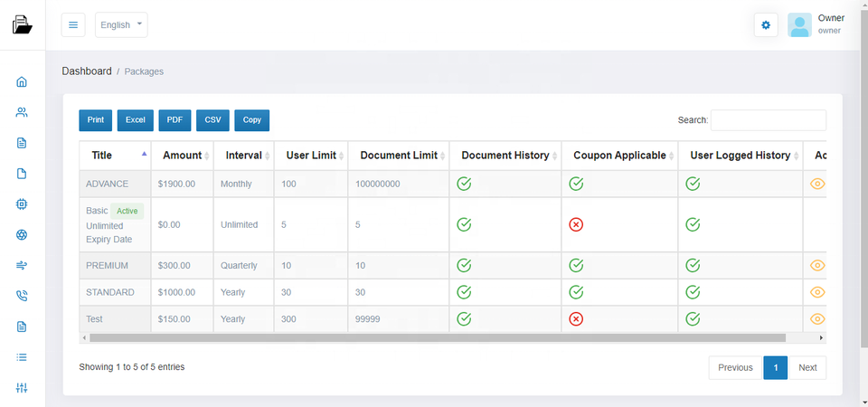Click the sliders settings sidebar icon
Image resolution: width=868 pixels, height=407 pixels.
point(22,388)
